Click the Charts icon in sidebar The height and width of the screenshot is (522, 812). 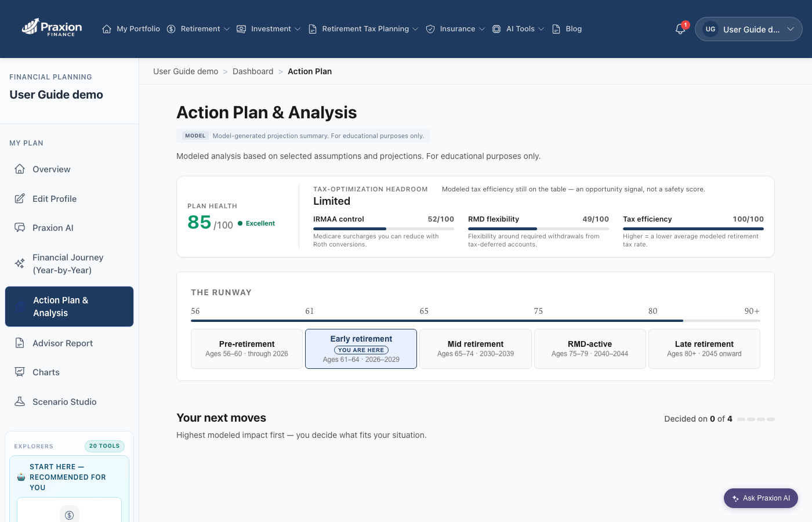tap(20, 372)
